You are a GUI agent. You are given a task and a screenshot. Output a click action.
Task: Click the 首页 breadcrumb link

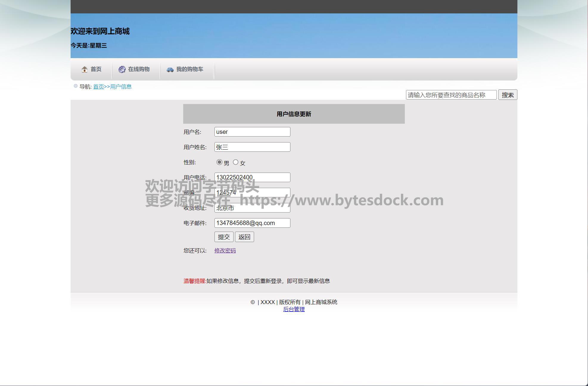pos(98,86)
